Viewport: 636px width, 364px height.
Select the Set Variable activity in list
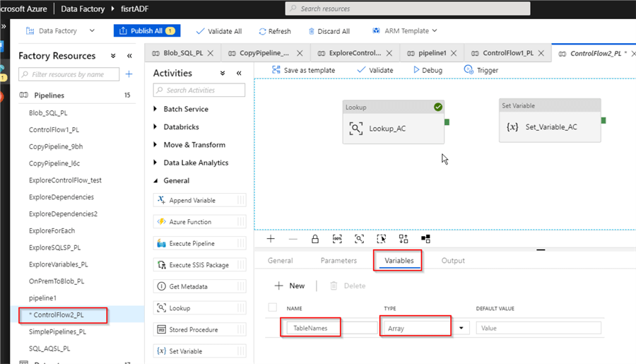tap(199, 351)
